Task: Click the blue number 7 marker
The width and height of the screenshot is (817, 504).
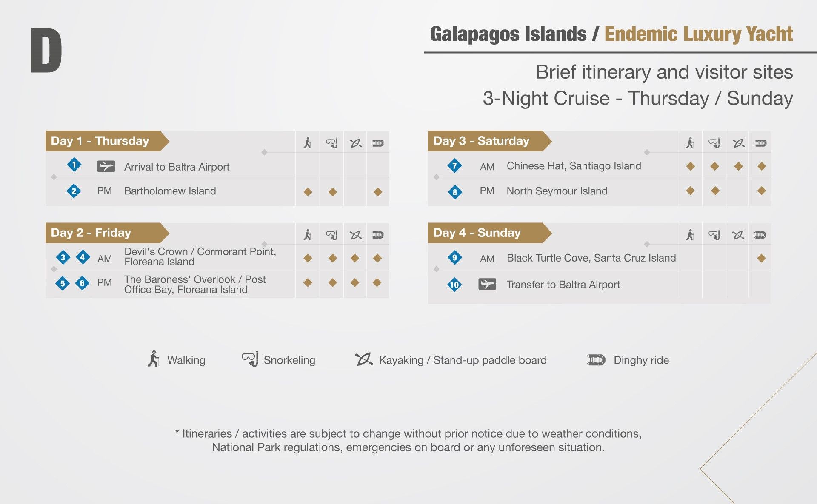Action: pyautogui.click(x=454, y=165)
